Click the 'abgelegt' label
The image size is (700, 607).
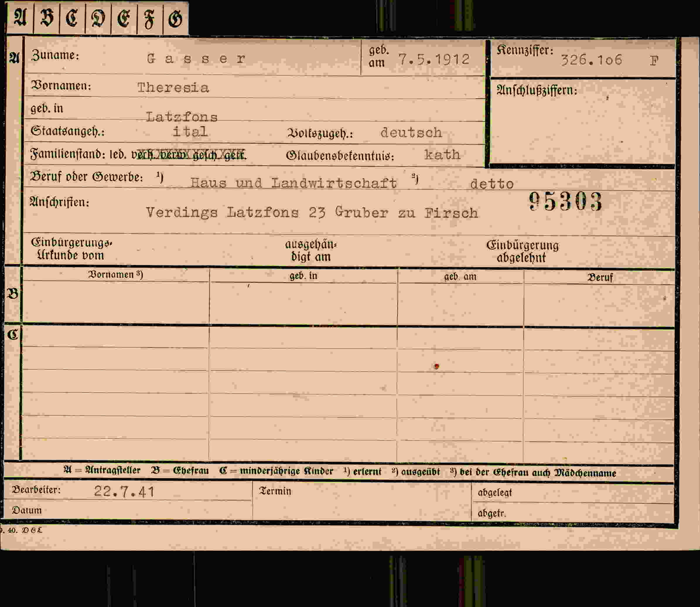tap(494, 492)
